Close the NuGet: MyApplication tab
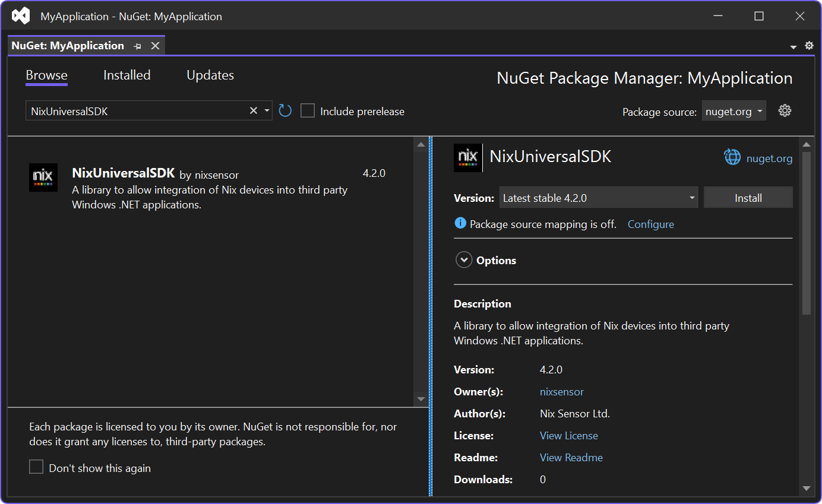 pyautogui.click(x=155, y=46)
